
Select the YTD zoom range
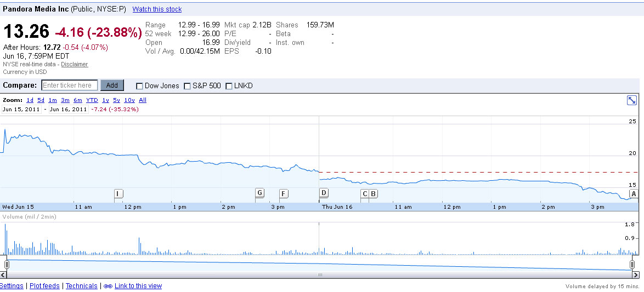(92, 100)
